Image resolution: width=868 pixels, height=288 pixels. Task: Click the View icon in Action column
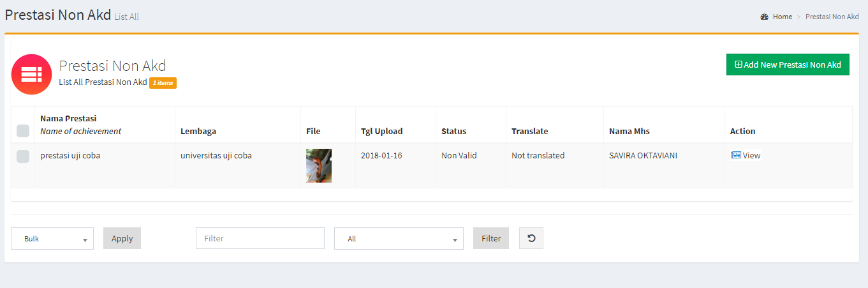pyautogui.click(x=735, y=155)
